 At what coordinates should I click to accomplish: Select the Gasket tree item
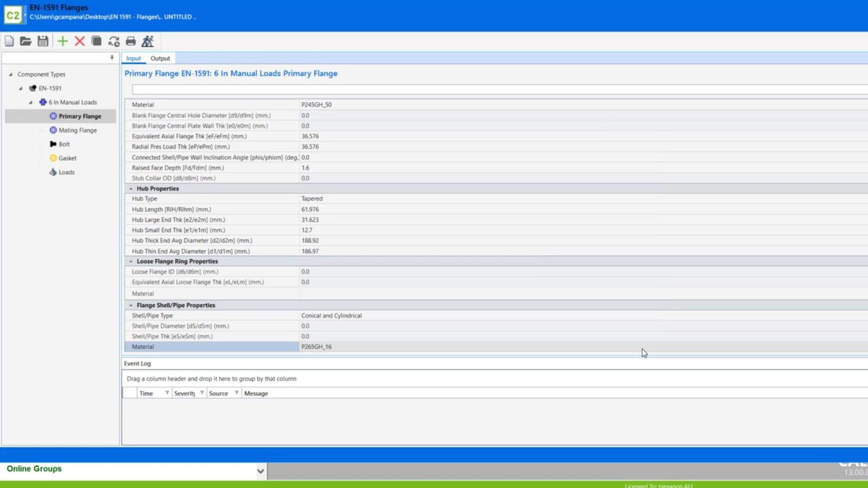(67, 158)
